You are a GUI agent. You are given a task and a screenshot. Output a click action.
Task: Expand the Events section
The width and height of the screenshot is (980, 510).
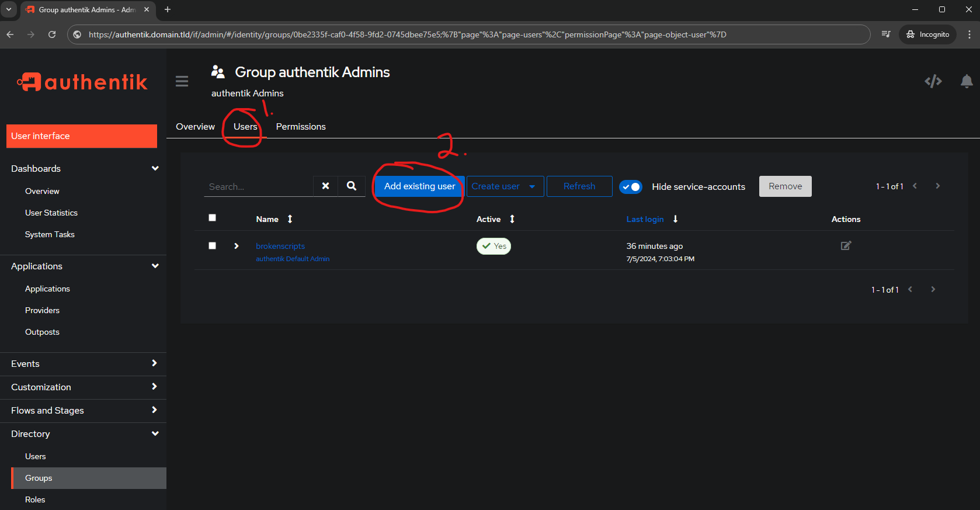83,363
